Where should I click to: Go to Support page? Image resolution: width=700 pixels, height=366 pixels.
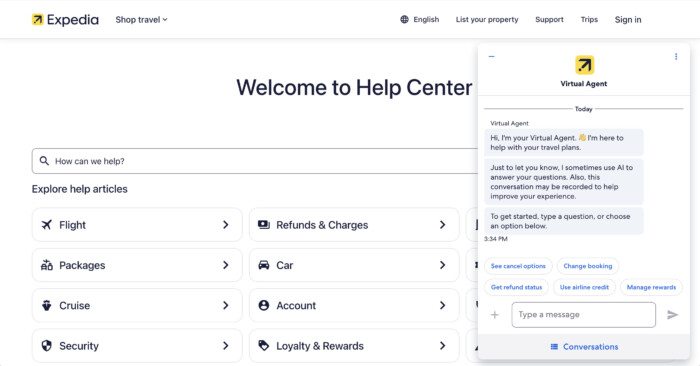tap(549, 20)
